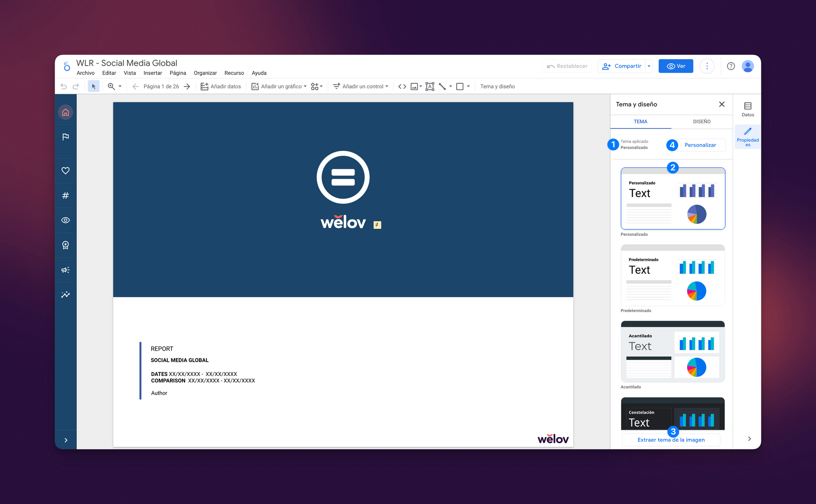Select the Acantilado theme thumbnail
Screen dimensions: 816x504
click(673, 351)
